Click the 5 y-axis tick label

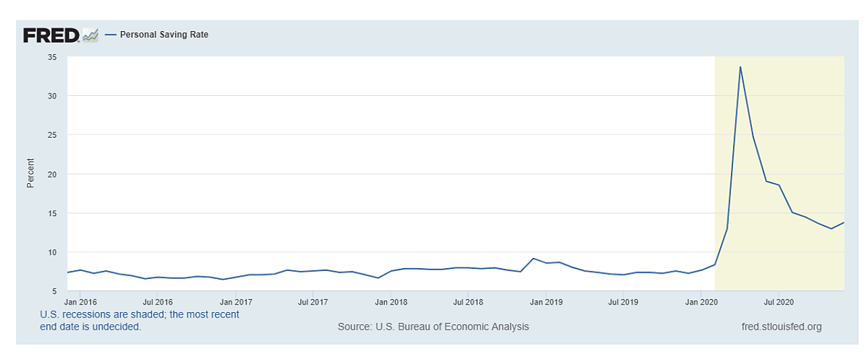(54, 291)
